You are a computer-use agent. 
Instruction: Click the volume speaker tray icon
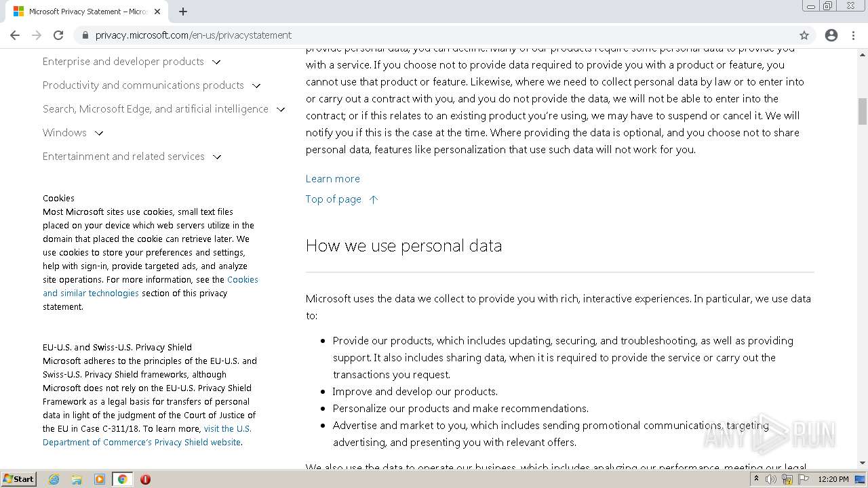pos(771,479)
